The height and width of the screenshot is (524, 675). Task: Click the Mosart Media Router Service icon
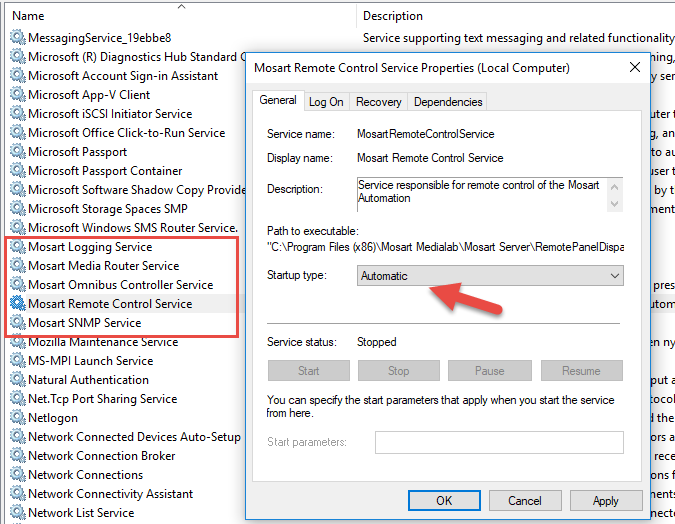(x=17, y=266)
